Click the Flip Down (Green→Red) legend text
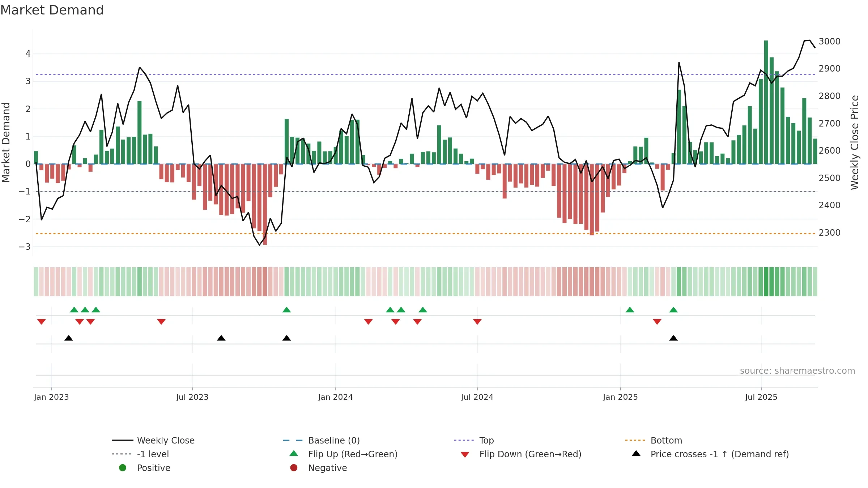 (x=531, y=454)
